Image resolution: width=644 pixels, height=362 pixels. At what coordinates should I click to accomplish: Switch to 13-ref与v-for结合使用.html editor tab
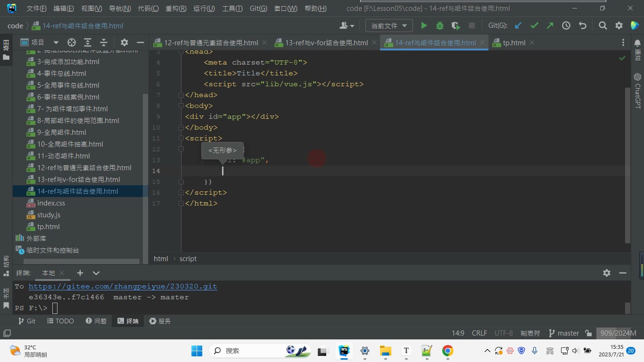[326, 43]
